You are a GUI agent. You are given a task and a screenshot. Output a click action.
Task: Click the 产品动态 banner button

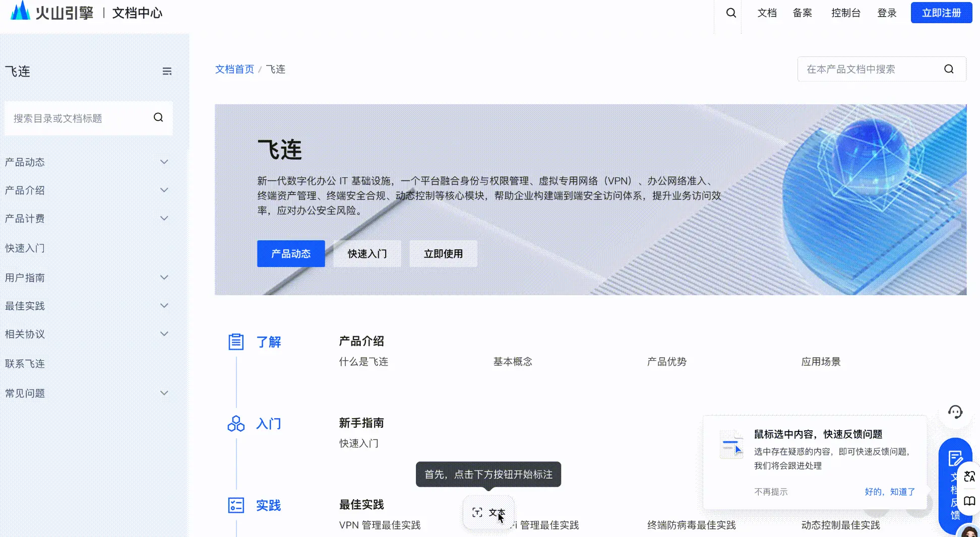[x=291, y=253]
